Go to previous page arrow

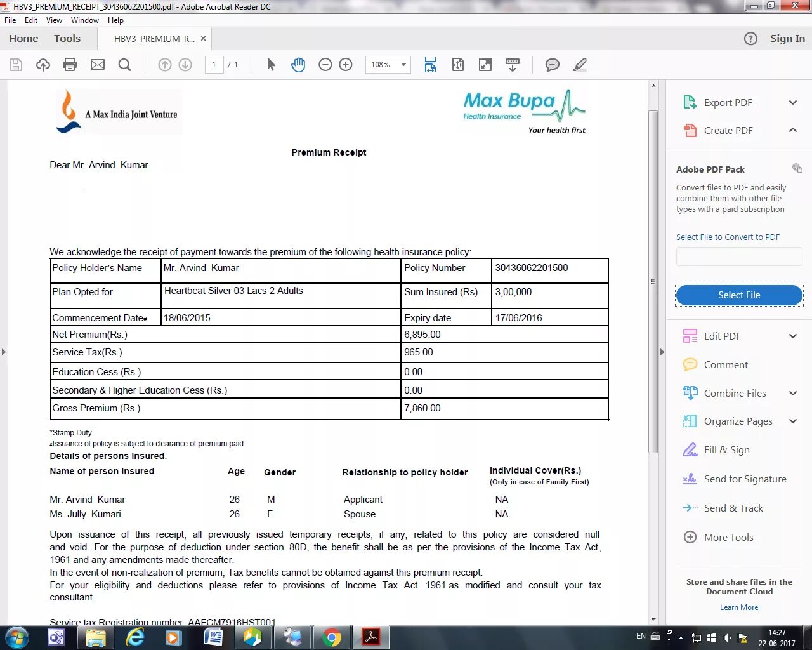pos(165,65)
